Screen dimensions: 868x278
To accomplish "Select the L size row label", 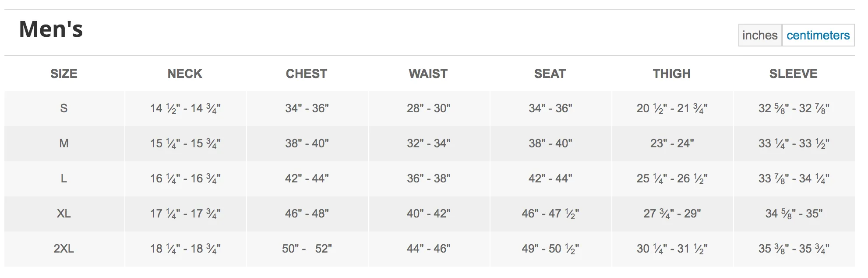I will pyautogui.click(x=64, y=178).
